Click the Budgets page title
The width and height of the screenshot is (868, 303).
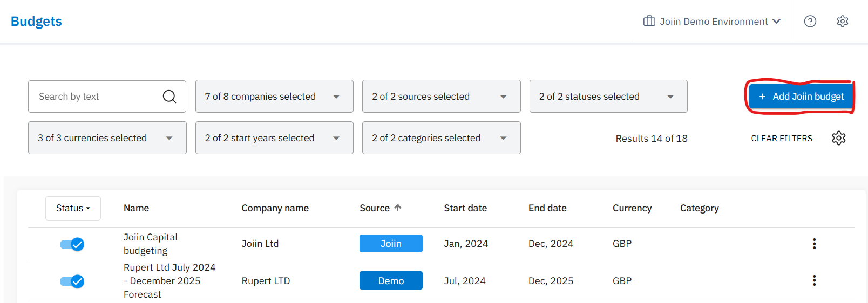click(36, 22)
